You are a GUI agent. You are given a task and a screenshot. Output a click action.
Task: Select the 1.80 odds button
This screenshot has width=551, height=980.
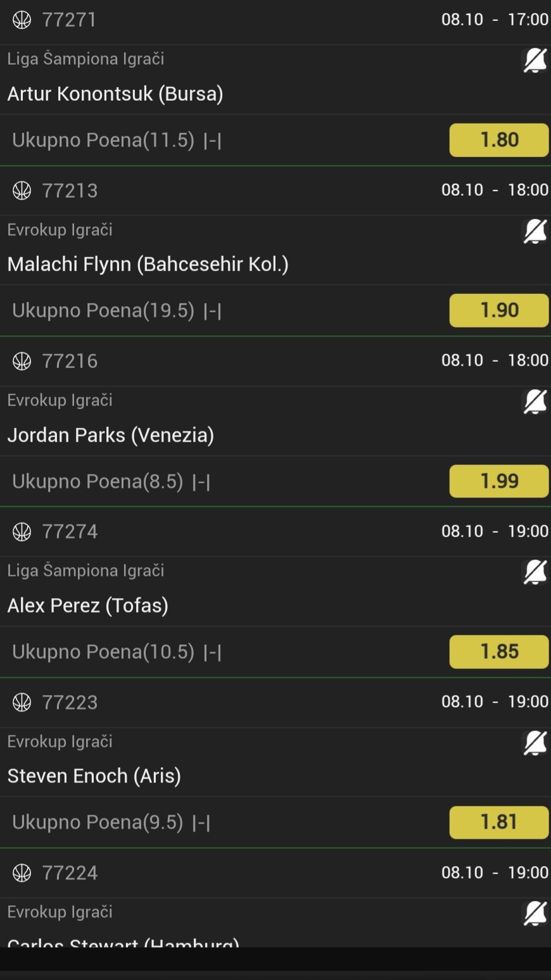(x=498, y=140)
